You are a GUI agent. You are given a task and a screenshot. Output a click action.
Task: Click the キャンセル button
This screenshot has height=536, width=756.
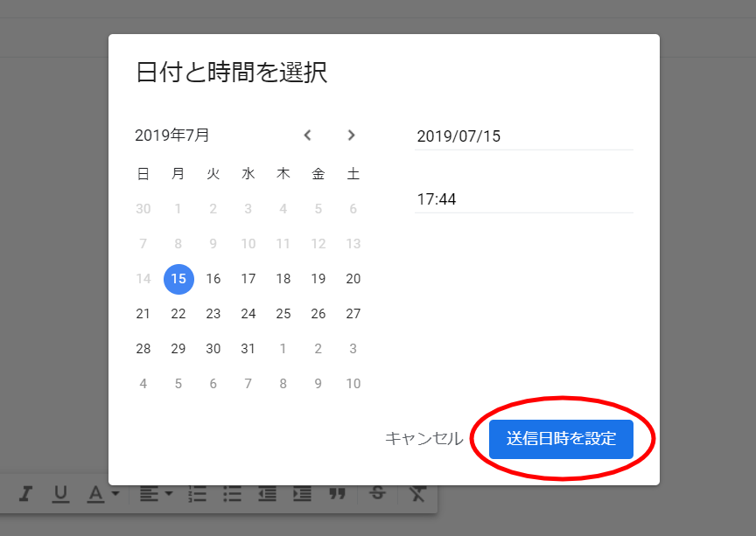click(x=423, y=439)
